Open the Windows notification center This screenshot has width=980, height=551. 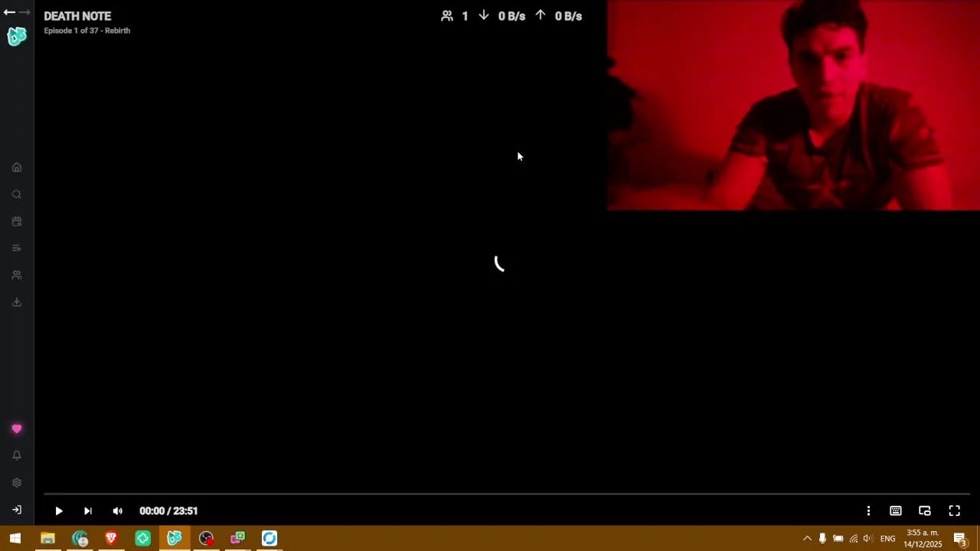[960, 539]
